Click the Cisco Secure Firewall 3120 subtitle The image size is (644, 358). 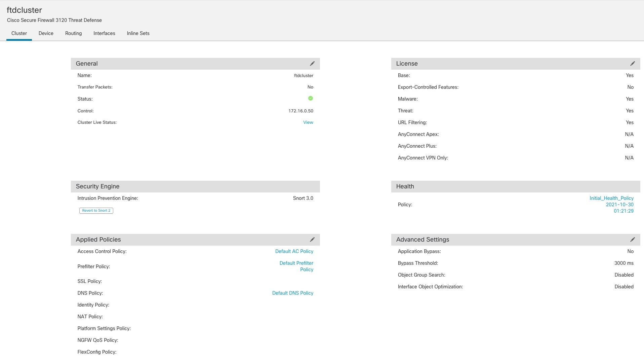point(54,20)
